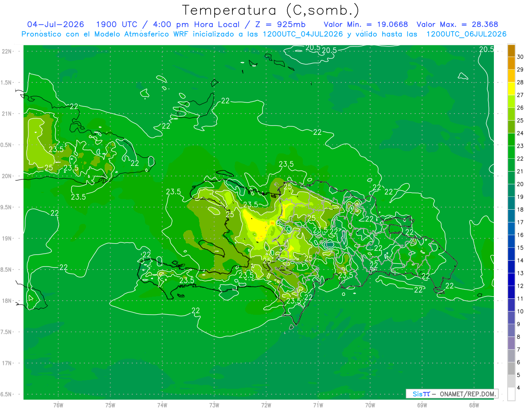532x411 pixels.
Task: Click the colorbar label "20"
Action: [520, 184]
